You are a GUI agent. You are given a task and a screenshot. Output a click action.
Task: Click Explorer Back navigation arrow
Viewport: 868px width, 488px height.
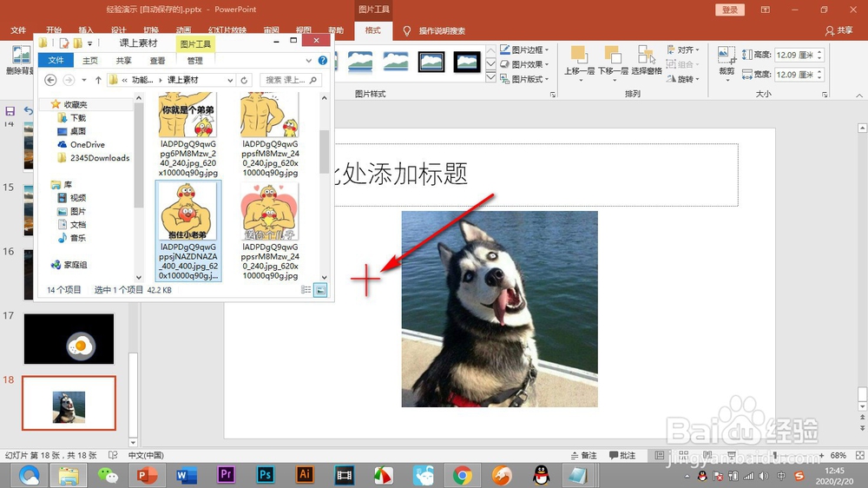pos(50,80)
